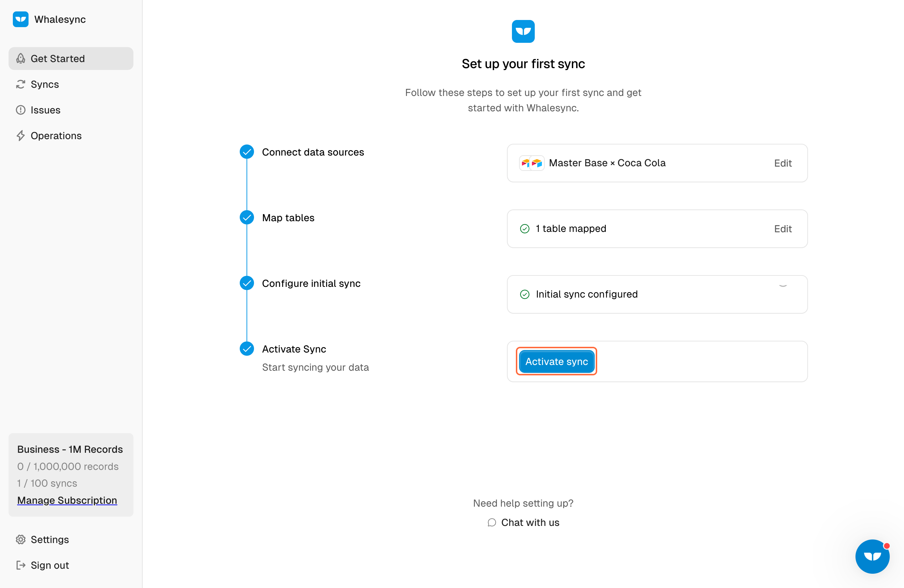Screen dimensions: 904x588
Task: Open the Syncs page from the sidebar
Action: point(45,84)
